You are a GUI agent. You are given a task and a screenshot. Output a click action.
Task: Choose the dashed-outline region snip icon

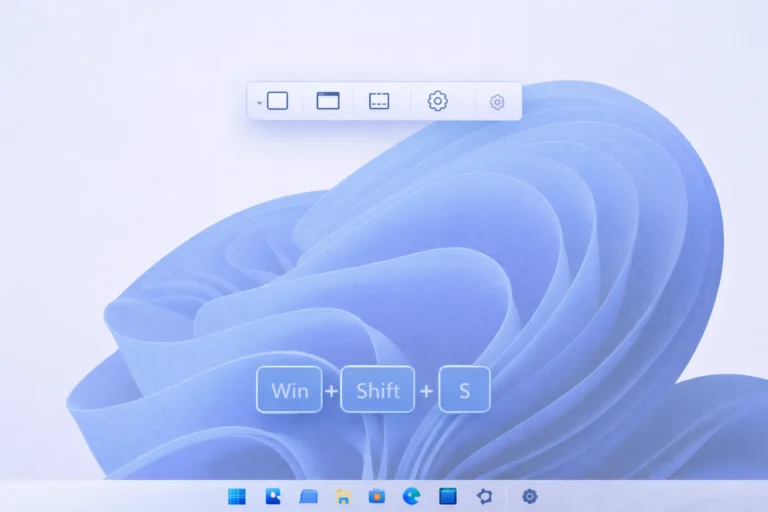[x=379, y=101]
